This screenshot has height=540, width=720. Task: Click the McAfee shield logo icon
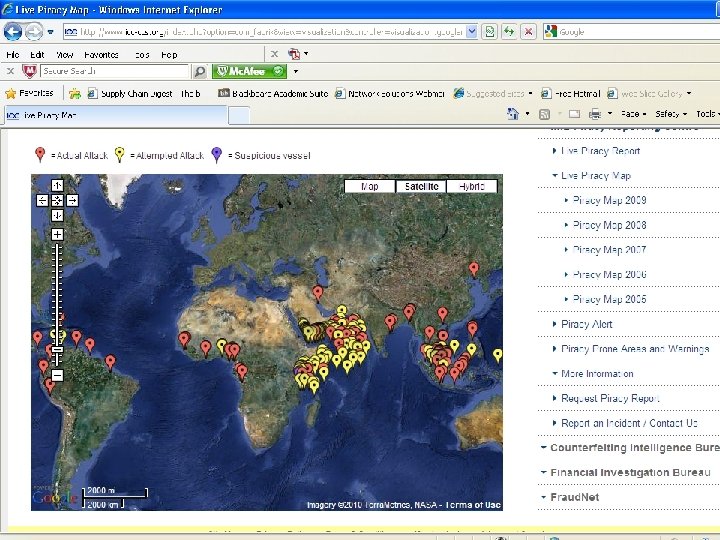(29, 71)
